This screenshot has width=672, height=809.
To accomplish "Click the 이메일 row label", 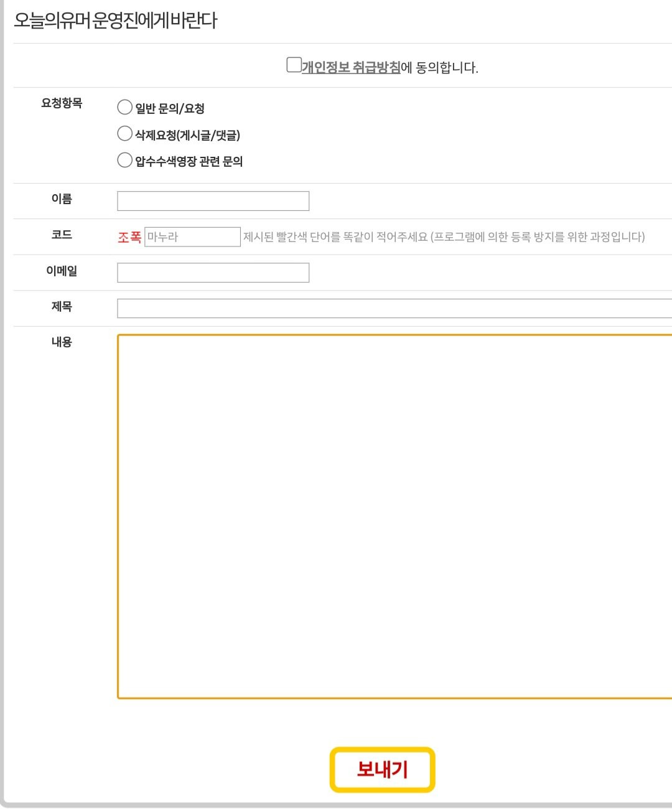I will [62, 271].
